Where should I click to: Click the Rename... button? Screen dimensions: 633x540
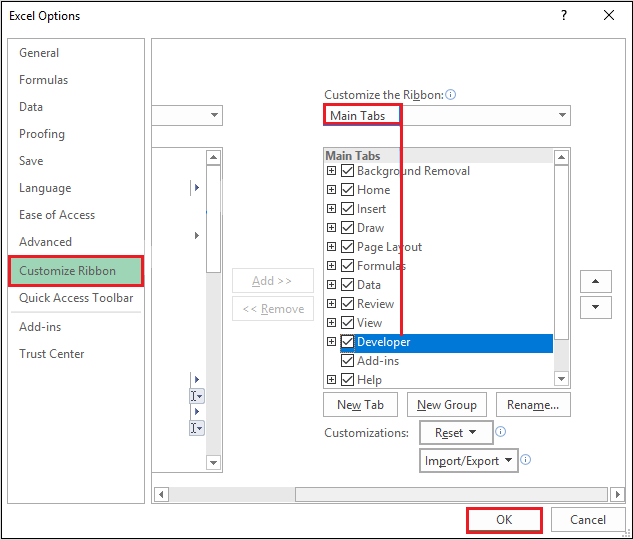click(x=533, y=404)
